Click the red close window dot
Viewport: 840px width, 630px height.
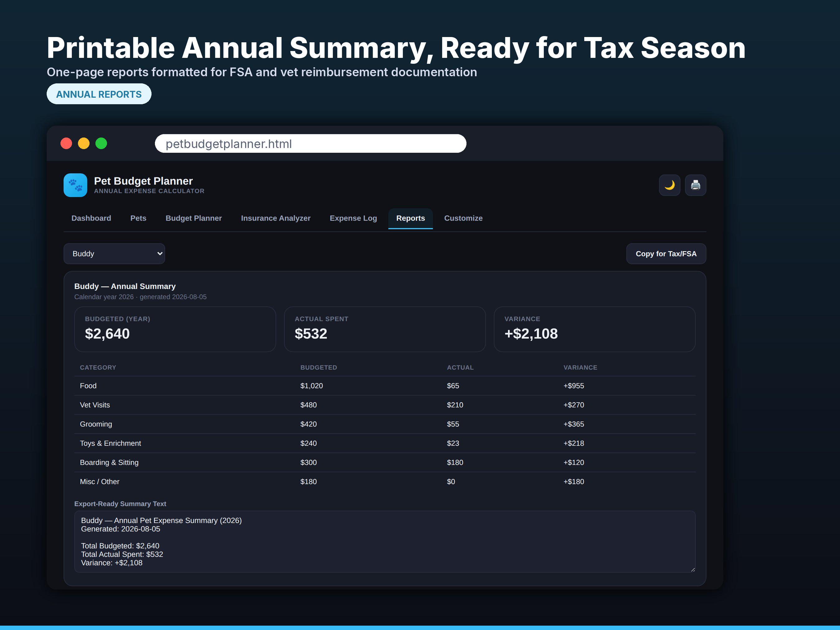(x=67, y=143)
